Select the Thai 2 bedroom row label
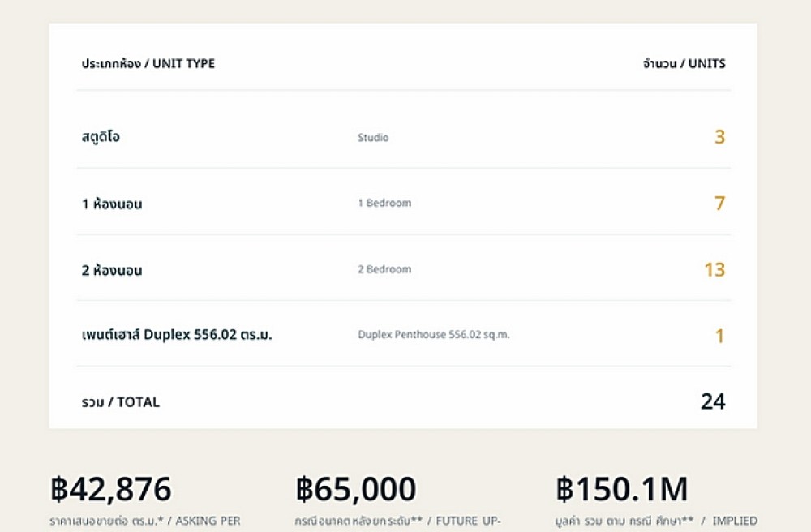The width and height of the screenshot is (811, 532). pyautogui.click(x=112, y=270)
